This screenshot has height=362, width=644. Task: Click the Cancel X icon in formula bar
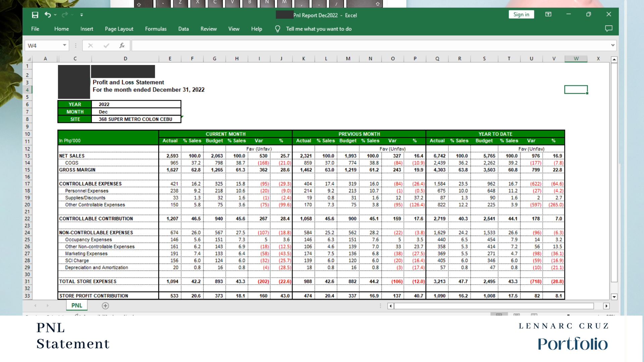click(90, 45)
